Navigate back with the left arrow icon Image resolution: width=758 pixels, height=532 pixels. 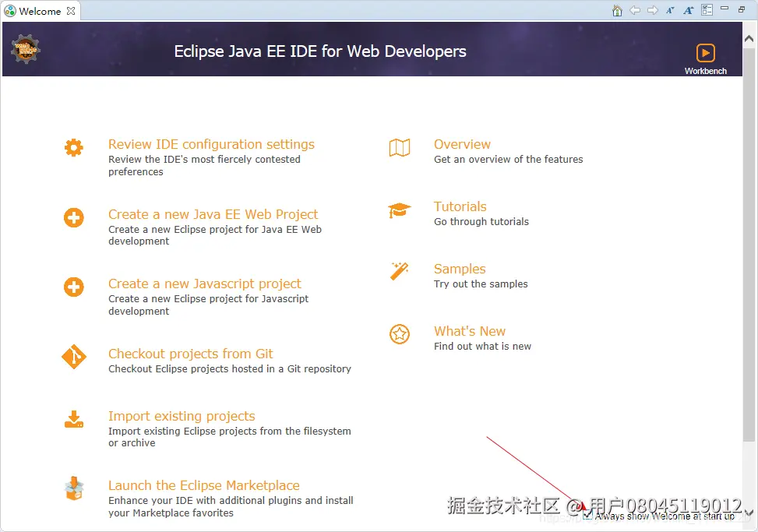click(635, 11)
